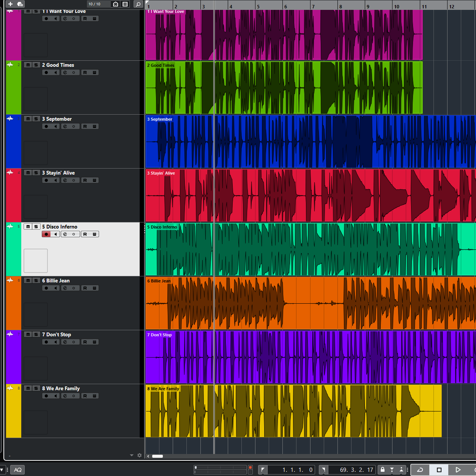Activate the cycle loop button

420,470
